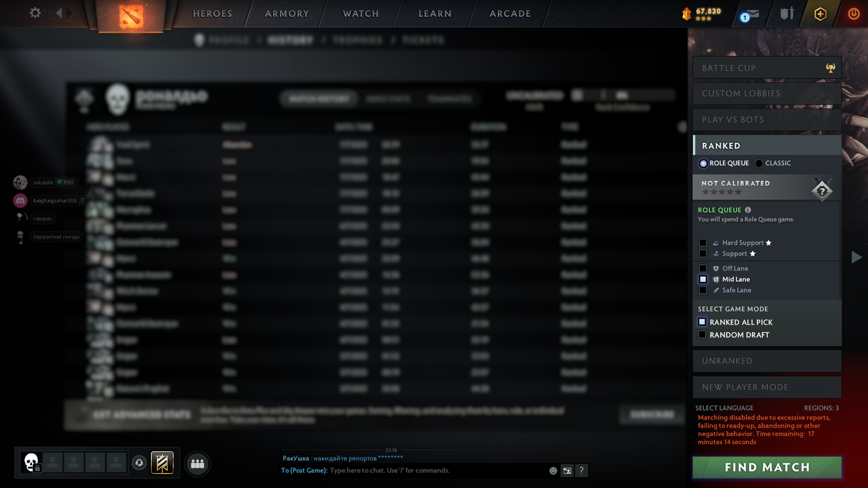The image size is (868, 488).
Task: Check the Off Lane role
Action: coord(703,268)
